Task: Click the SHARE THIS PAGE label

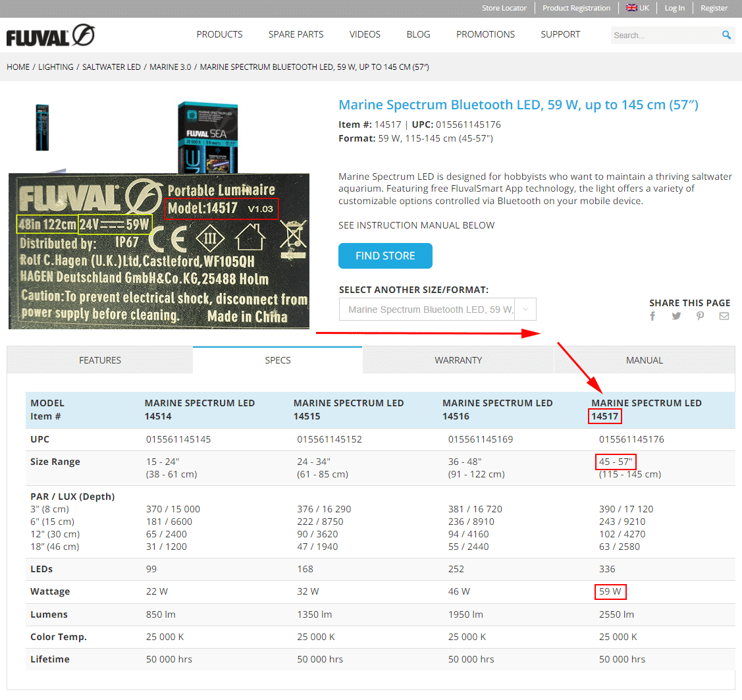Action: 689,303
